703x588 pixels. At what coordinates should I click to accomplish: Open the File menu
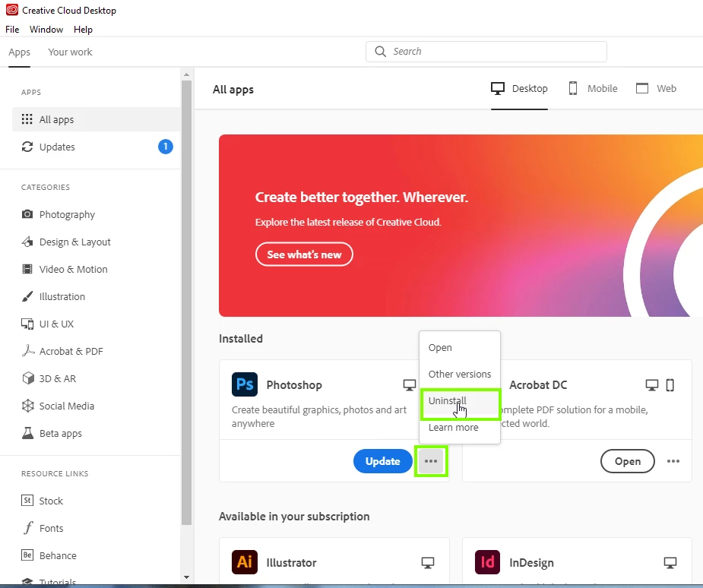pos(12,30)
